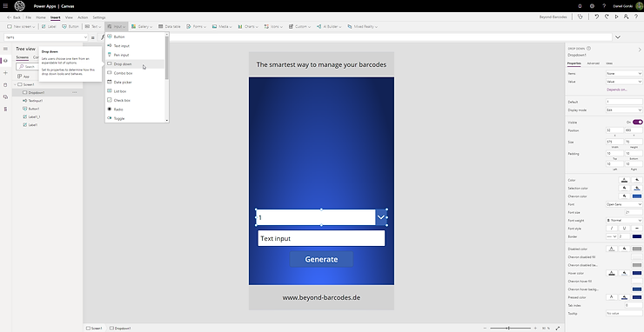Screen dimensions: 644x332
Task: Expand the formula bar chevron
Action: 617,37
